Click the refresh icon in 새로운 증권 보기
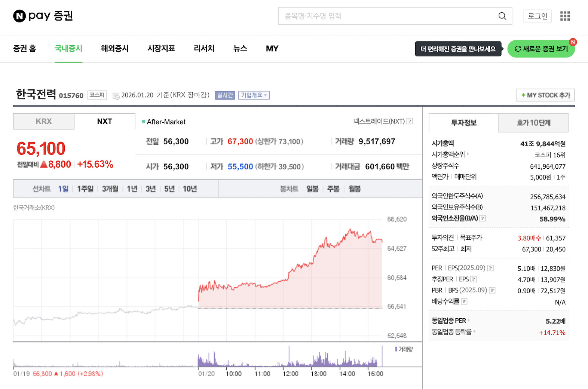This screenshot has height=389, width=588. pos(518,49)
